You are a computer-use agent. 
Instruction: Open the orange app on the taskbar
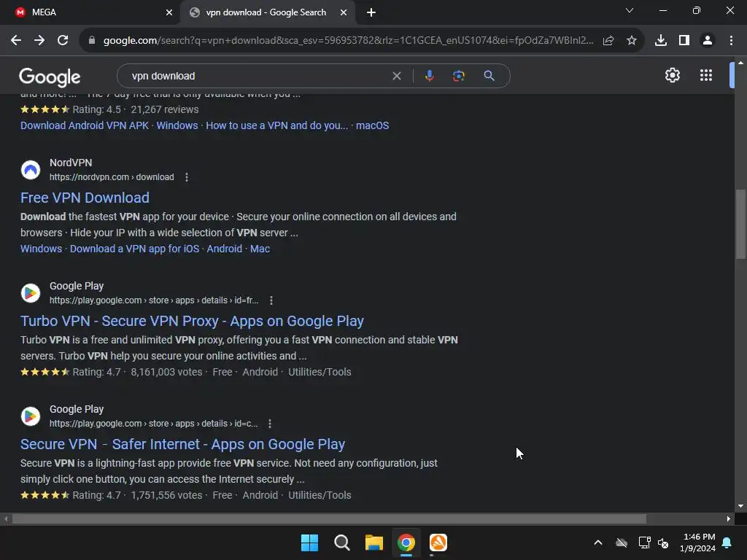coord(438,542)
